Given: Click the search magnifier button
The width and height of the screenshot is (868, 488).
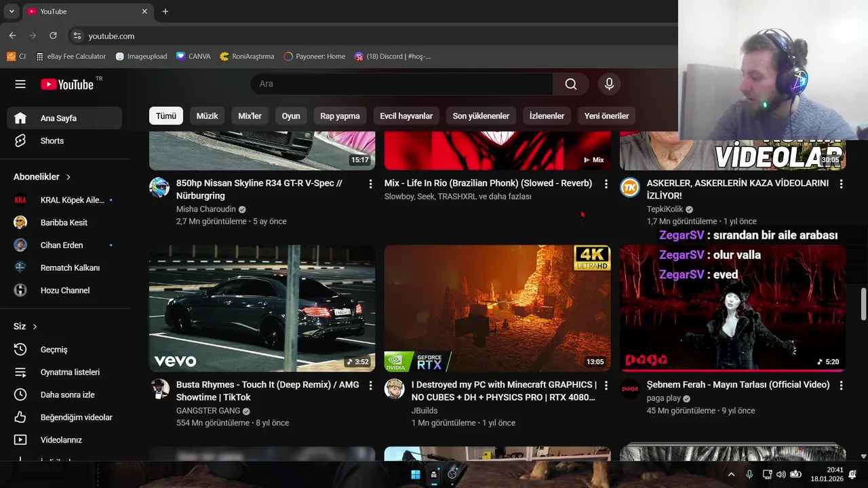Looking at the screenshot, I should pos(571,84).
